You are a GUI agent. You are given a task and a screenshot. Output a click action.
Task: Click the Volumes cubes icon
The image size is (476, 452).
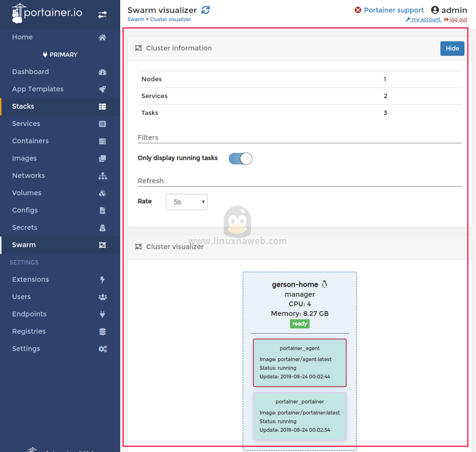(102, 193)
